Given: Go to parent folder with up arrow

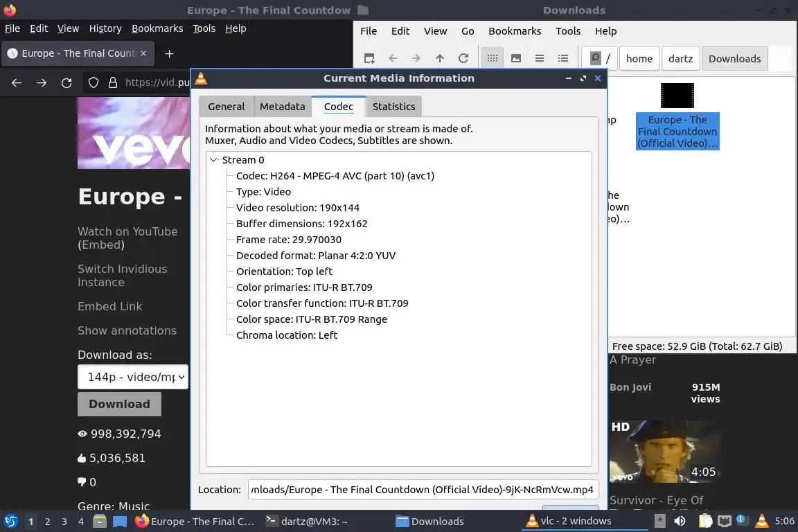Looking at the screenshot, I should (x=440, y=58).
